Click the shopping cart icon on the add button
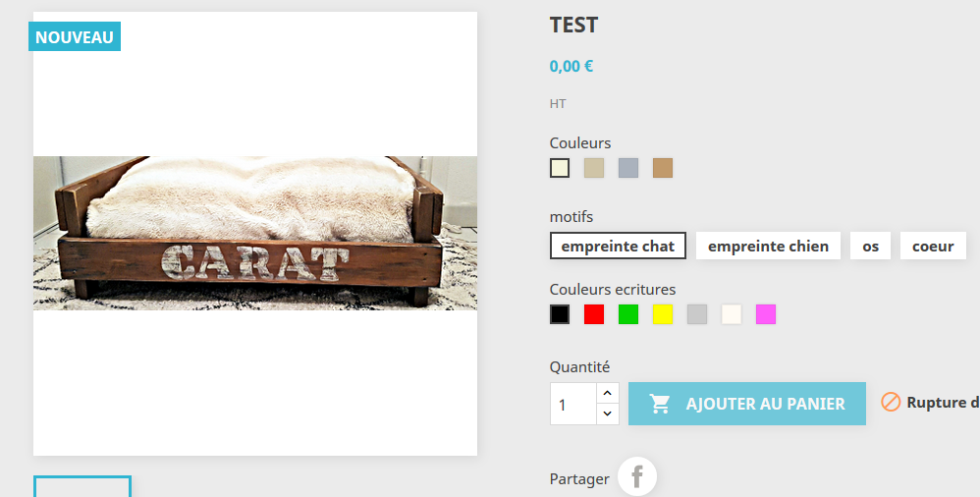The height and width of the screenshot is (497, 980). (x=660, y=404)
